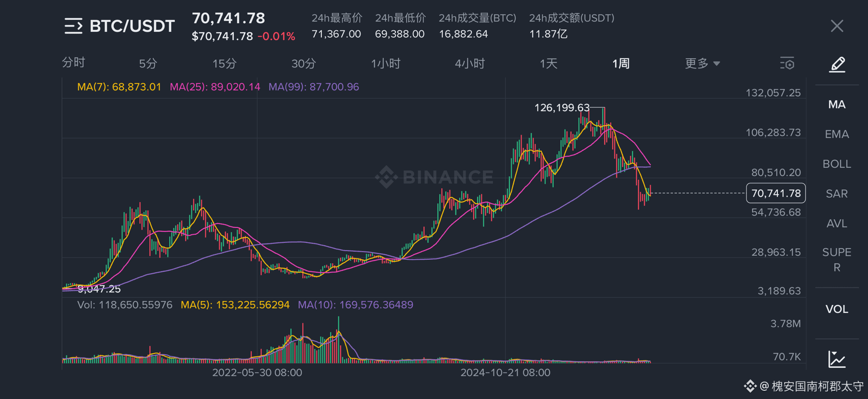Screen dimensions: 868x399
Task: Open the trading pair list menu icon
Action: 73,26
